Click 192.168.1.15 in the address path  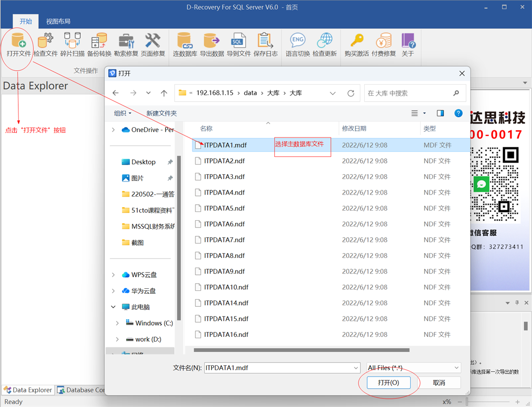(215, 93)
